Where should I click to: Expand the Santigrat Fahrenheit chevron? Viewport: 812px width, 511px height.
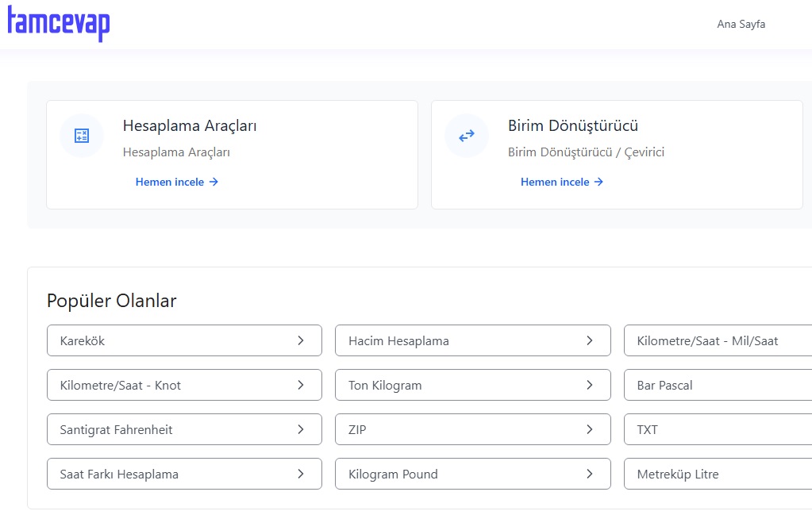point(301,429)
